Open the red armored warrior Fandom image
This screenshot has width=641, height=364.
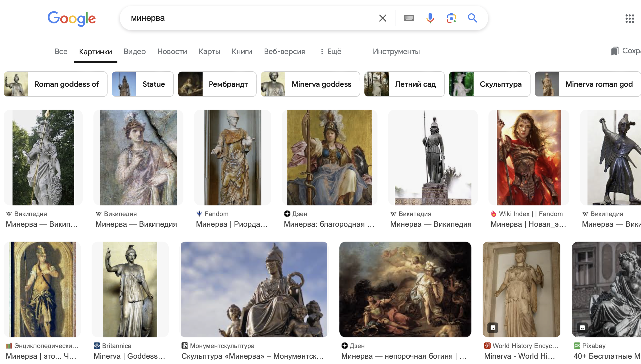(529, 157)
